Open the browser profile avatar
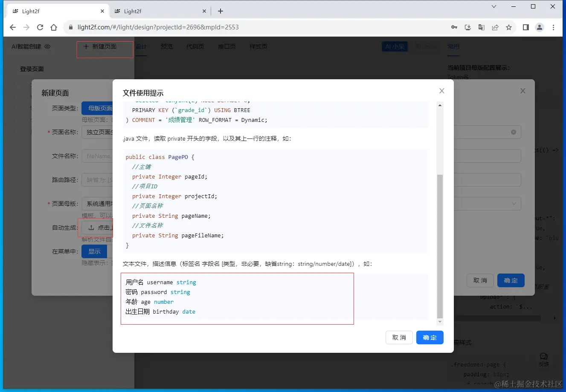 pos(540,27)
